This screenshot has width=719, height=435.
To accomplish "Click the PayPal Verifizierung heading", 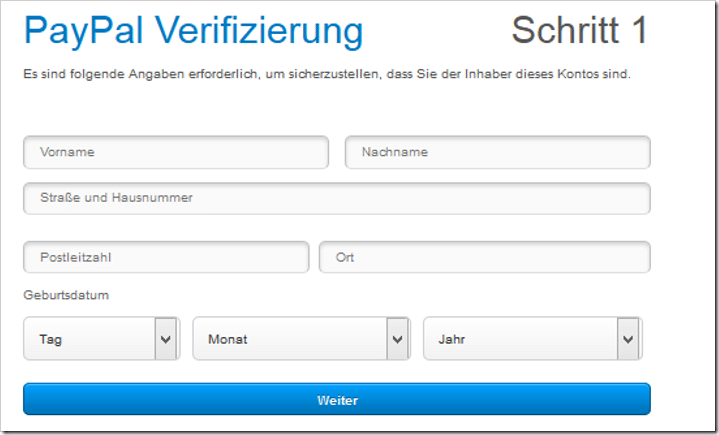I will [194, 31].
